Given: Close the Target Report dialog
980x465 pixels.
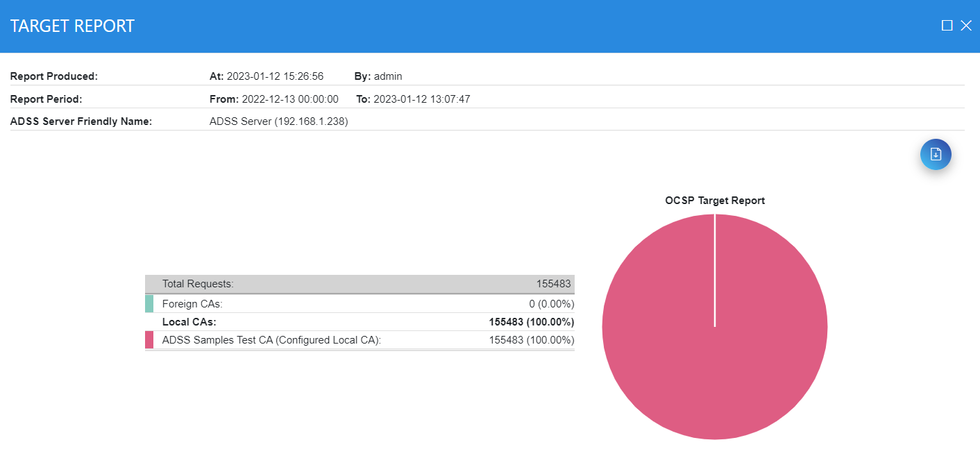Looking at the screenshot, I should point(966,26).
